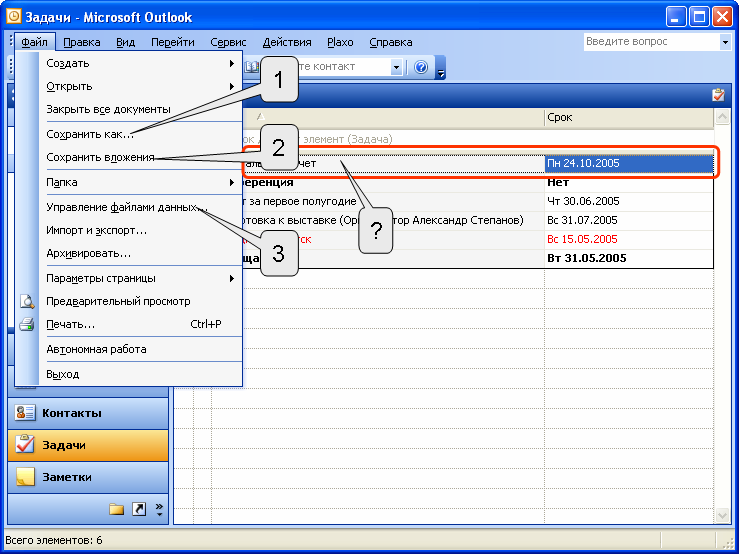Minimize the Outlook window
The width and height of the screenshot is (739, 554).
pyautogui.click(x=676, y=17)
